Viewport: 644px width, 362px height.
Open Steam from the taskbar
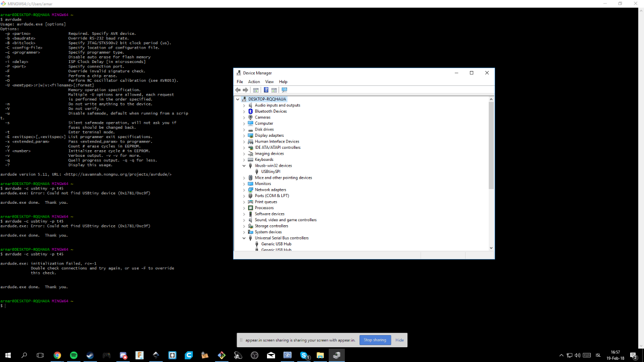coord(90,355)
